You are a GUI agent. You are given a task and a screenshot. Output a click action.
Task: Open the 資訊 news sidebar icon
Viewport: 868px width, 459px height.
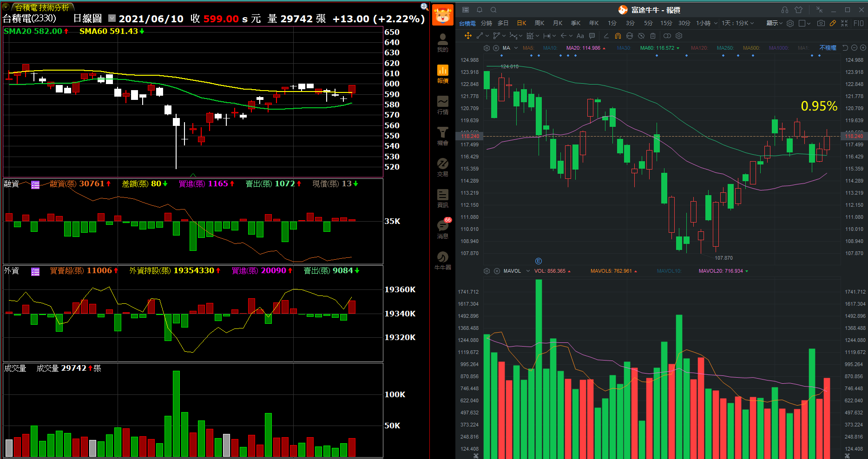[442, 198]
